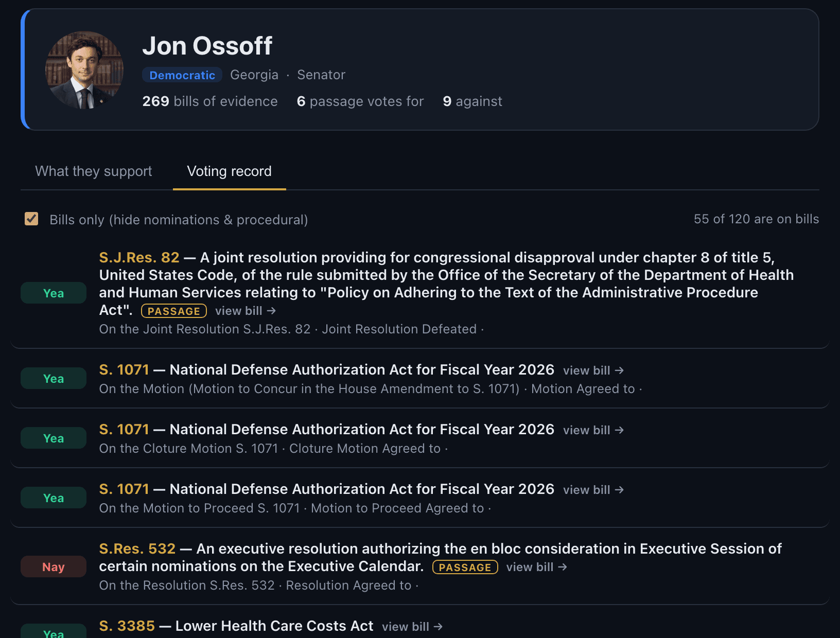Select the Voting record tab
This screenshot has width=840, height=638.
point(229,171)
